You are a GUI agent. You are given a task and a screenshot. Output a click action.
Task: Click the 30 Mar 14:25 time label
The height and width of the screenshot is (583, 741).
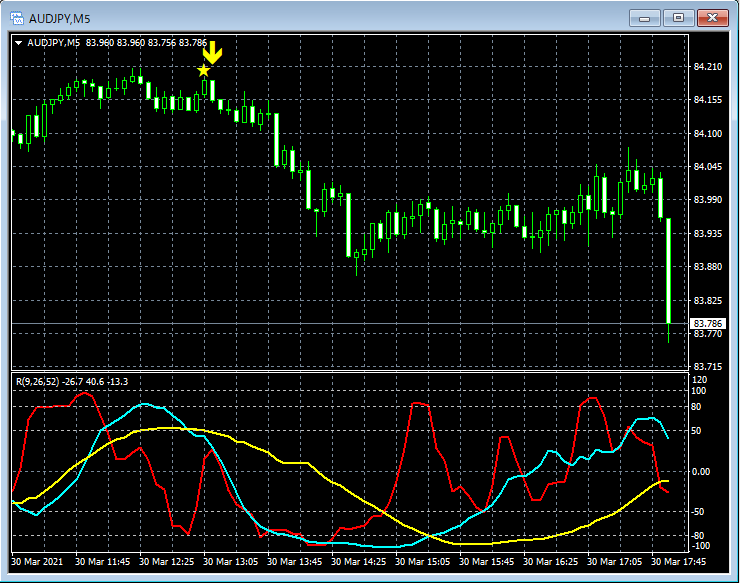(358, 562)
